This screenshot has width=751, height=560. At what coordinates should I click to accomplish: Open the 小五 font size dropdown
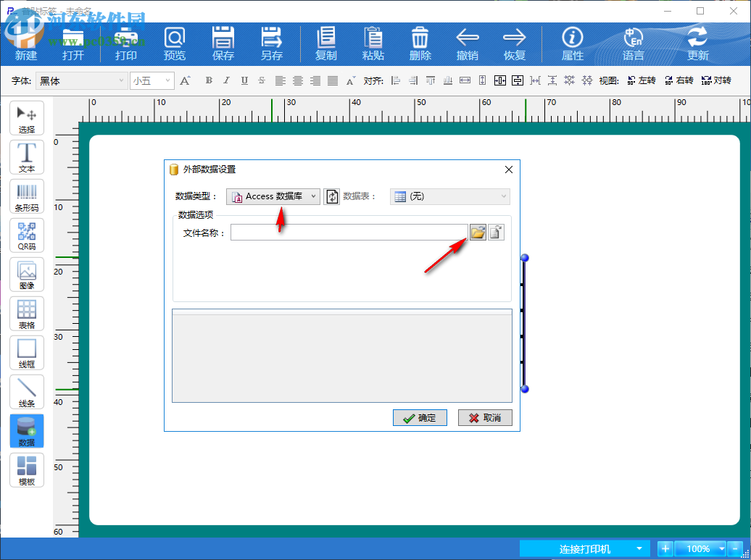152,81
